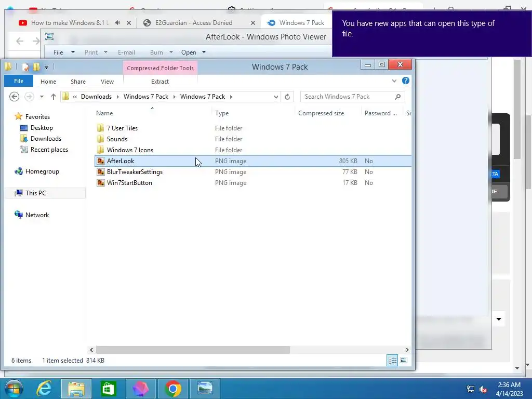
Task: Launch Internet Explorer from taskbar
Action: [x=44, y=389]
